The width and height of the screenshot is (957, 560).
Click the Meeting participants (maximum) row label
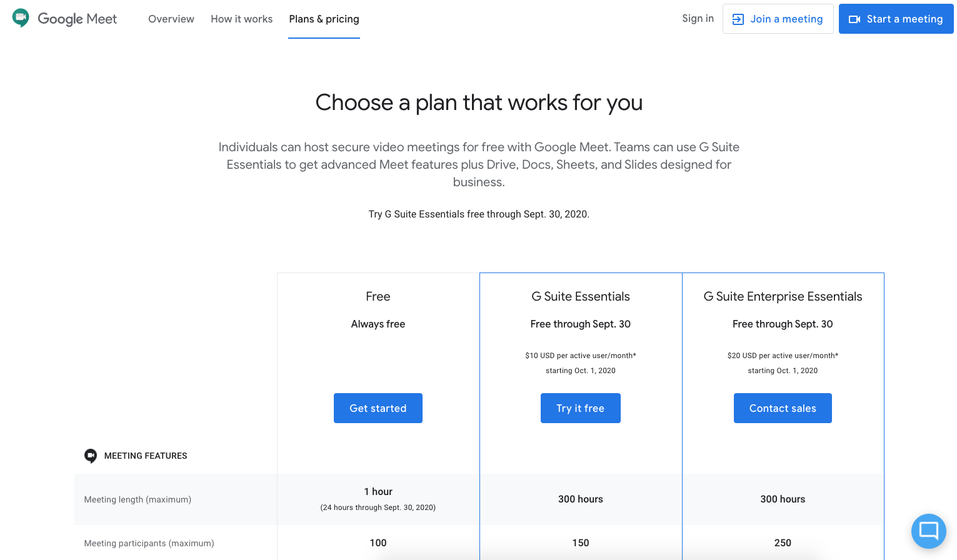(149, 543)
